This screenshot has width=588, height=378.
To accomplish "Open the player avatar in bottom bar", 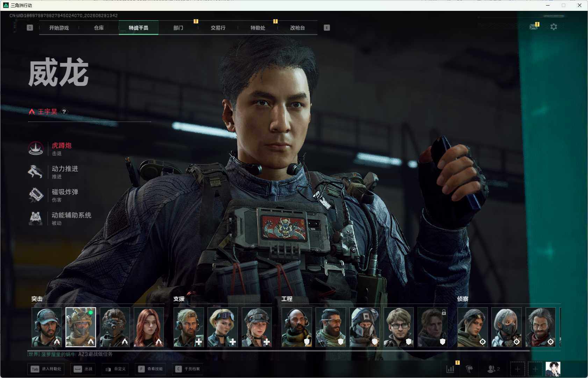I will [x=553, y=369].
